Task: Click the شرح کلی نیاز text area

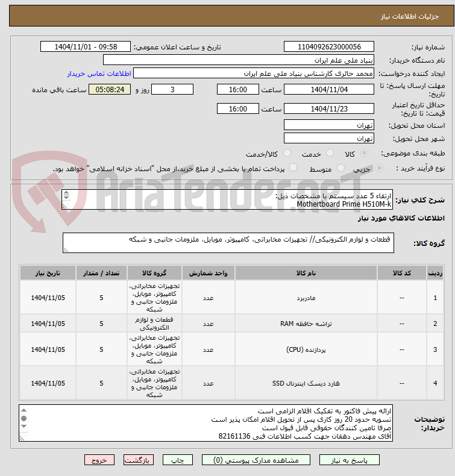Action: click(x=227, y=199)
